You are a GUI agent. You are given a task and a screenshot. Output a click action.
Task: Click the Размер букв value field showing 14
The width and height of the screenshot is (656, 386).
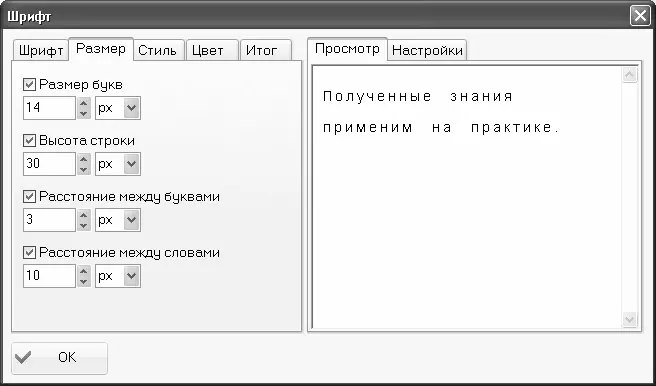coord(49,108)
